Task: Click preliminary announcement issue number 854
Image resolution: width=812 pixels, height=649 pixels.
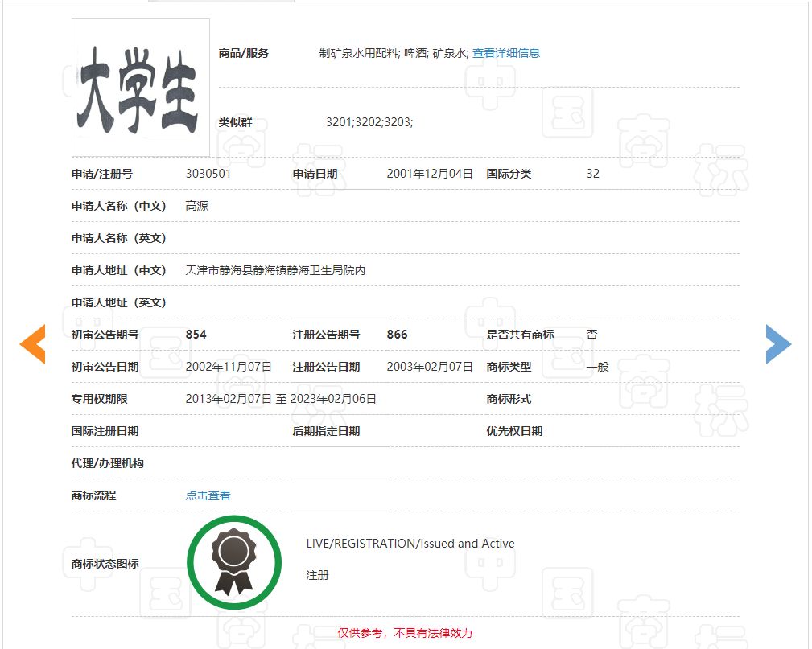Action: click(196, 335)
